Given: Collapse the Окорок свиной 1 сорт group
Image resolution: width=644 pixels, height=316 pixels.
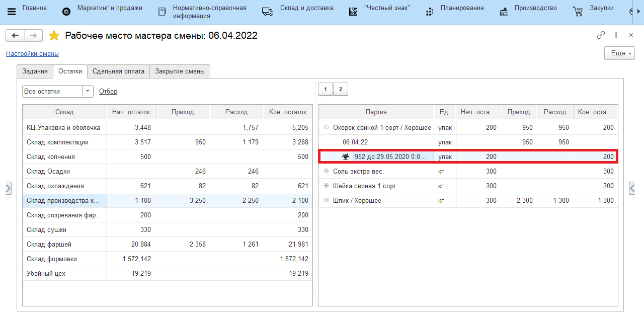Looking at the screenshot, I should click(x=326, y=128).
